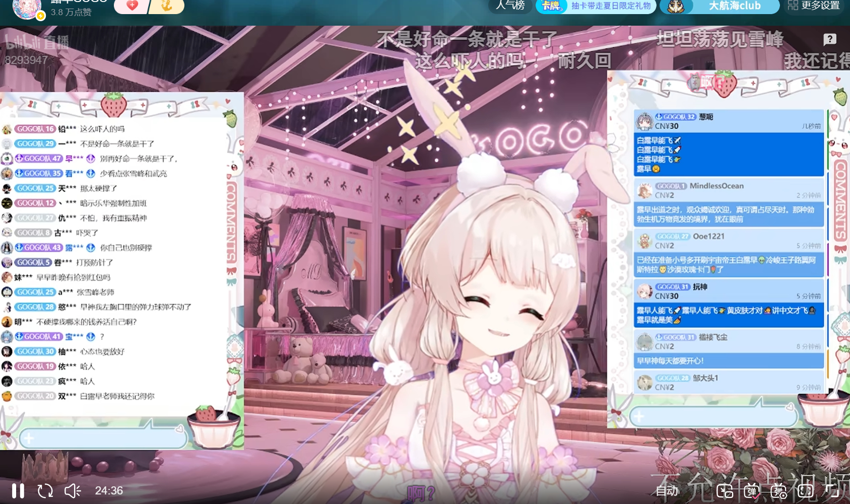Open the 抽卡带走夏日限定礼物 card banner
The width and height of the screenshot is (850, 504).
(x=596, y=6)
